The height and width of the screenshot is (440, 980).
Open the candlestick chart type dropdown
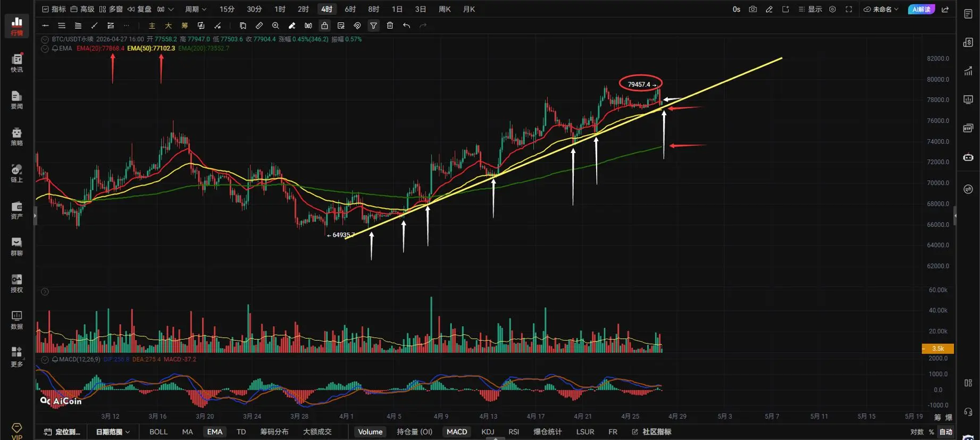click(x=165, y=9)
